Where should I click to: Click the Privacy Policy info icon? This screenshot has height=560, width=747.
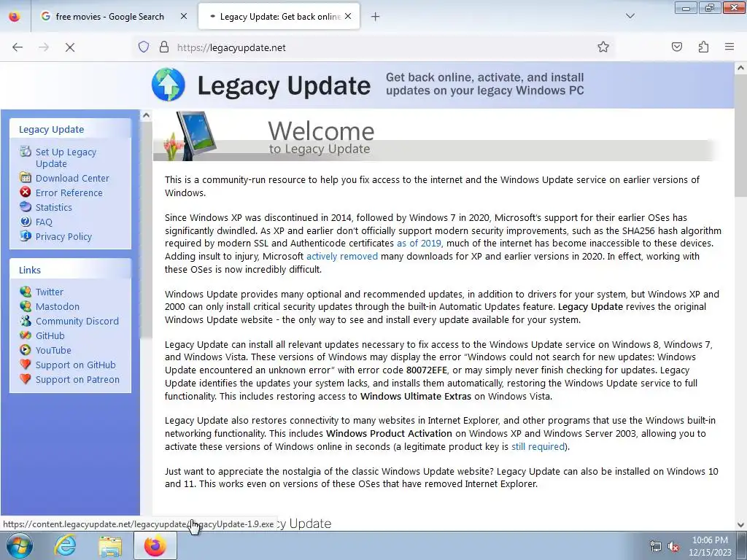tap(26, 236)
